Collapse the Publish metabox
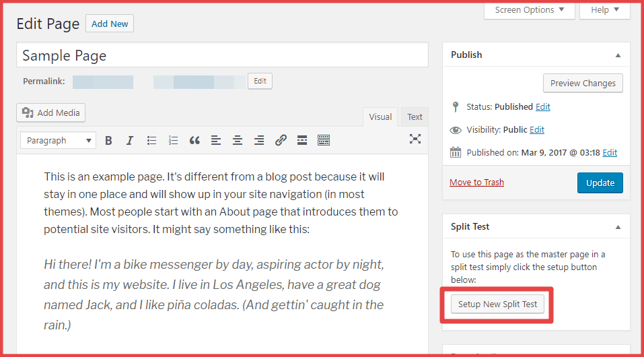This screenshot has width=644, height=357. click(x=618, y=55)
